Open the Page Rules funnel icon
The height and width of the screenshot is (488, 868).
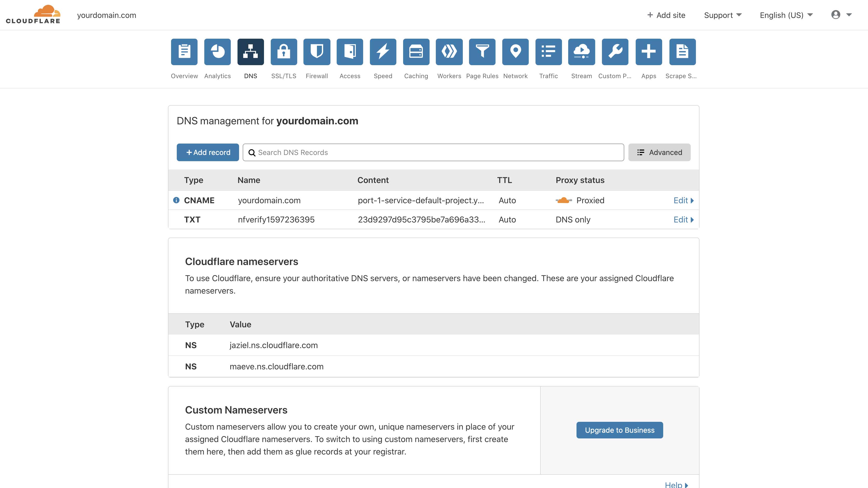482,52
